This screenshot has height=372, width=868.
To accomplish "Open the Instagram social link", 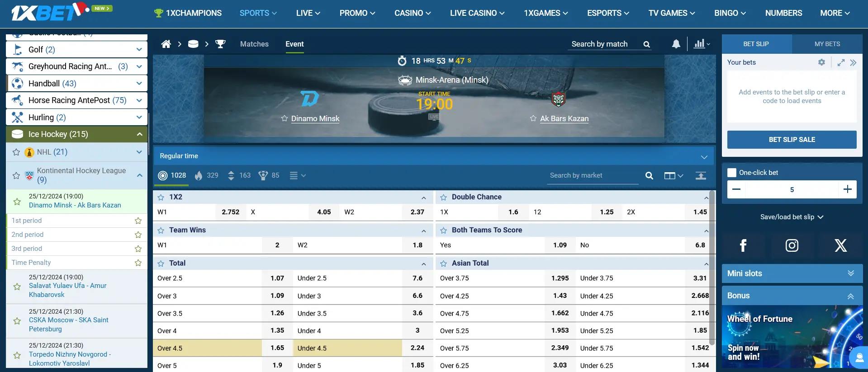I will [x=792, y=245].
